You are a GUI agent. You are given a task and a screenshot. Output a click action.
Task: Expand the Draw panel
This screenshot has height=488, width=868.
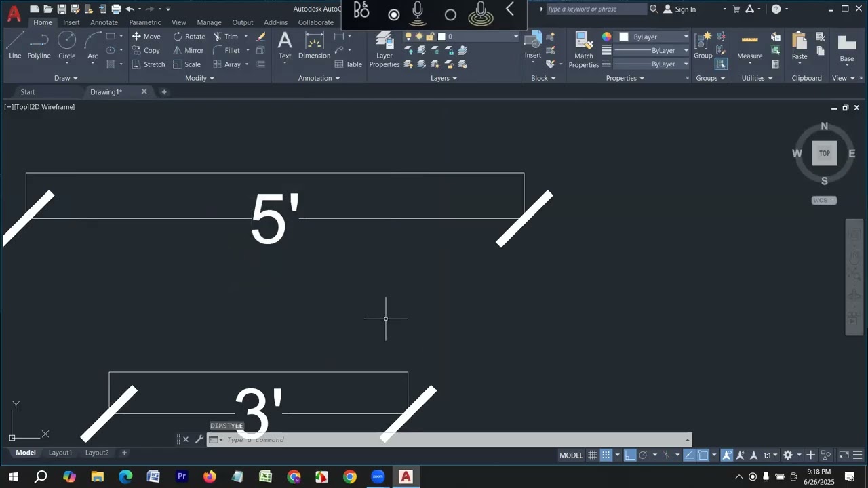66,78
